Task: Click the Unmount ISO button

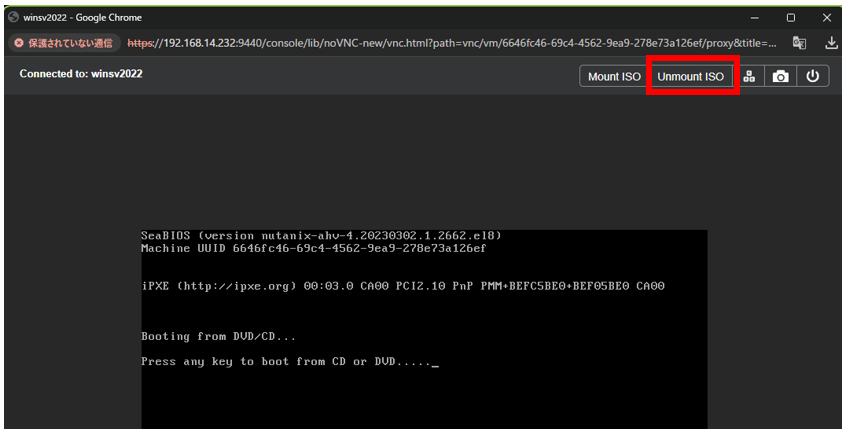Action: 690,76
